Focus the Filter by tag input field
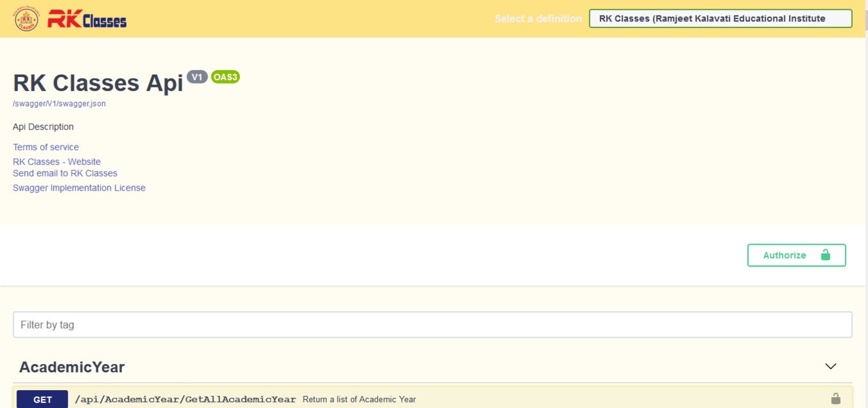The height and width of the screenshot is (408, 868). point(432,324)
